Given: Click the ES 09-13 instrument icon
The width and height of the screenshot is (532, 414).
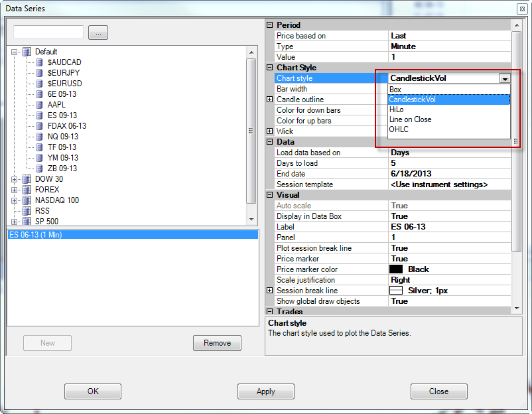Looking at the screenshot, I should point(39,115).
